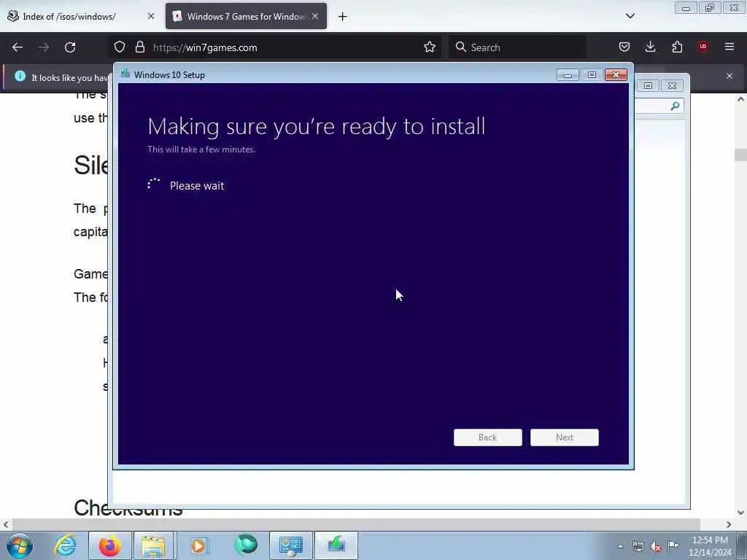Click the muted volume tray icon

tap(656, 547)
